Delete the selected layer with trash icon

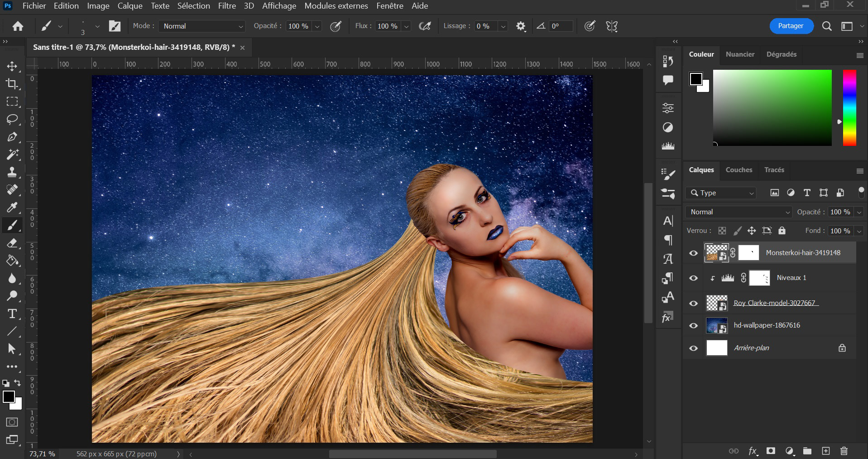(844, 451)
